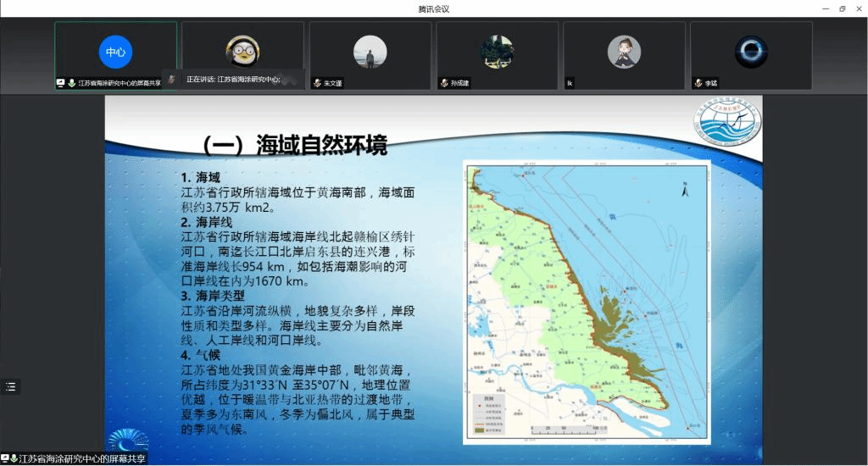Click the bottom-left screen sharing status icon
The width and height of the screenshot is (868, 466).
(x=5, y=458)
